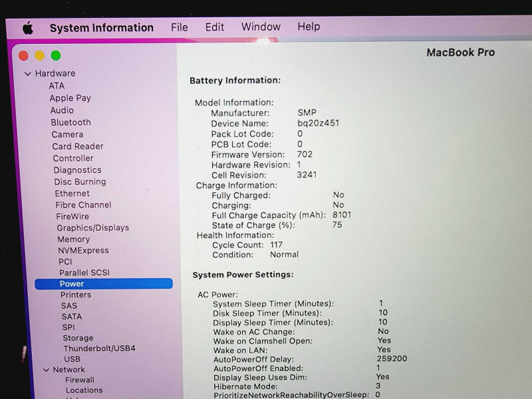Select Parallel SCSI in the sidebar
Image resolution: width=532 pixels, height=399 pixels.
[84, 273]
